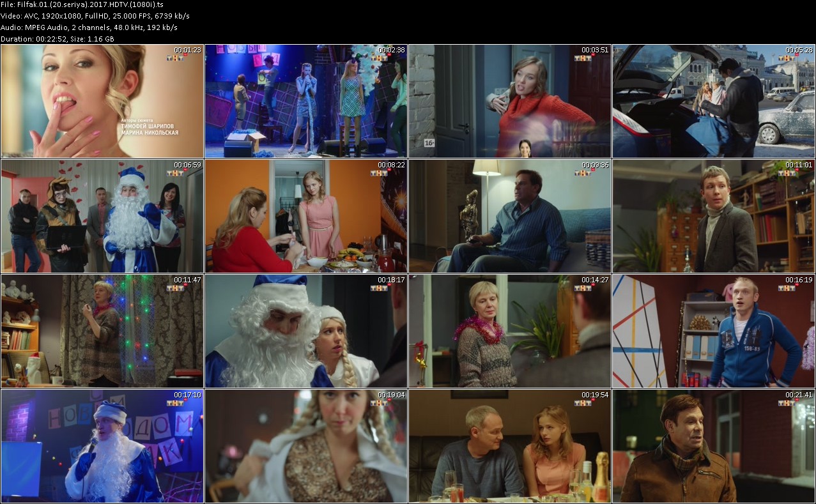Click the TNT logo in the 00:01:23 frame
The image size is (816, 504).
(x=175, y=58)
